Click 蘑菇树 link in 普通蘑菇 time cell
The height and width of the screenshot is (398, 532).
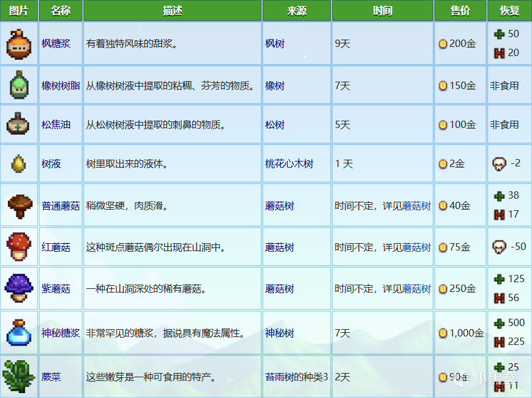pyautogui.click(x=416, y=205)
